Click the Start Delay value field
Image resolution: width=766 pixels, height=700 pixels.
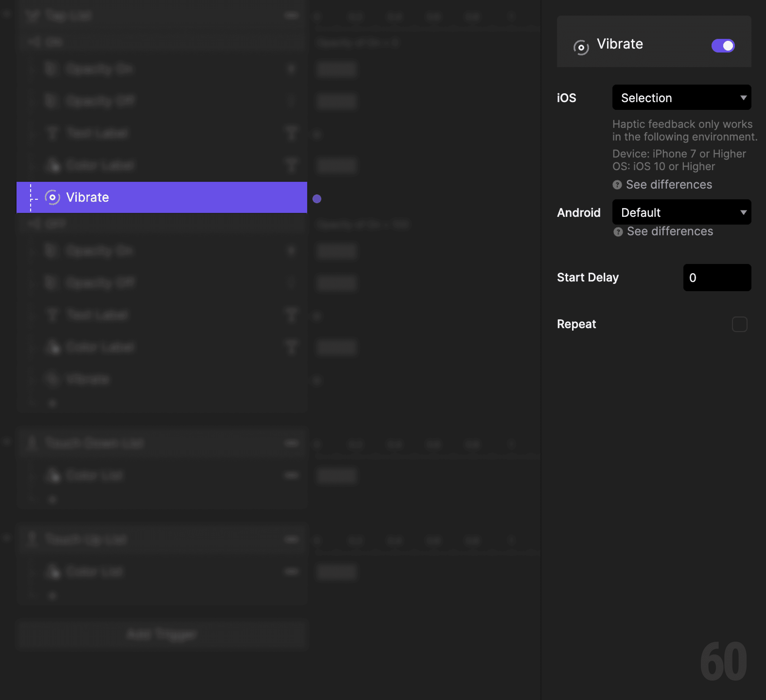tap(717, 277)
